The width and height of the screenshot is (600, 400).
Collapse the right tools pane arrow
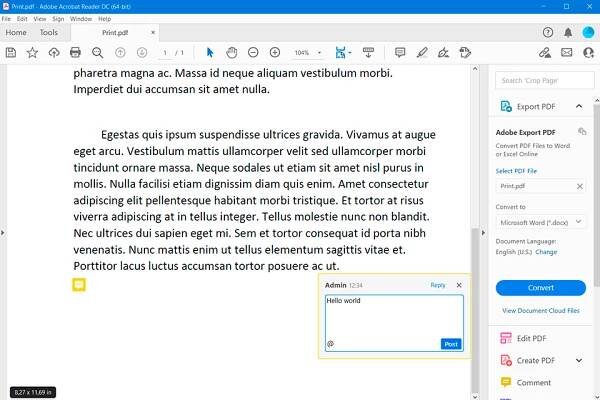[x=483, y=232]
